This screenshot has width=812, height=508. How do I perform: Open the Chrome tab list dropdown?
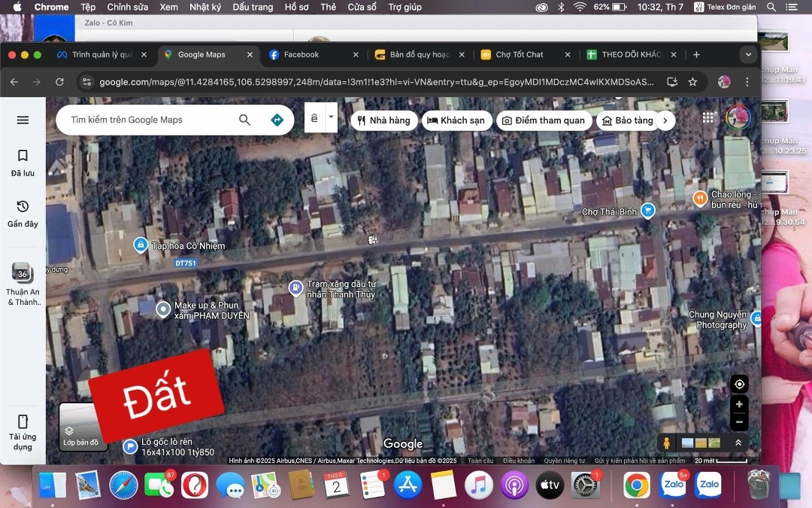point(747,55)
